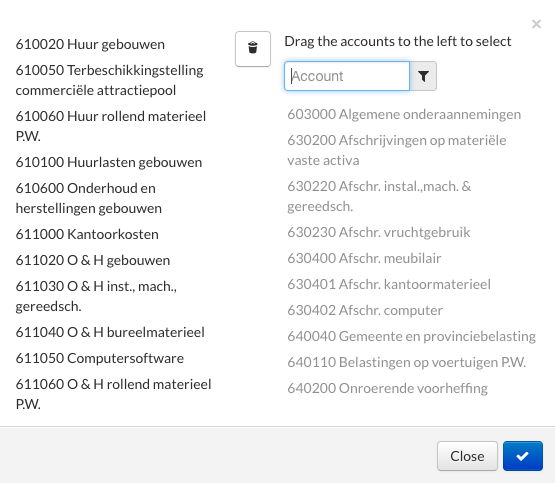Viewport: 555px width, 483px height.
Task: Choose 630401 Afschr. kantoormaterieel account
Action: coord(389,284)
